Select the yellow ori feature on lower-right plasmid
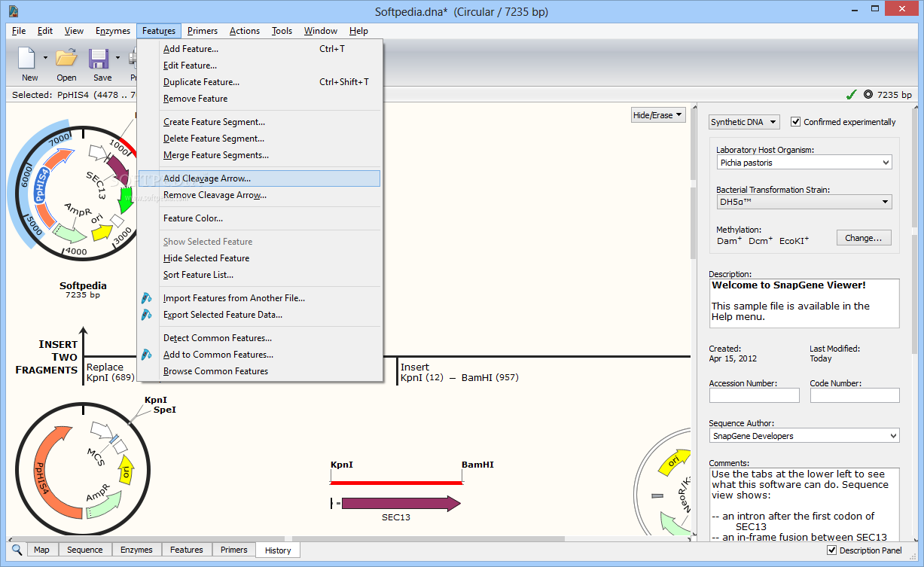 (x=674, y=462)
